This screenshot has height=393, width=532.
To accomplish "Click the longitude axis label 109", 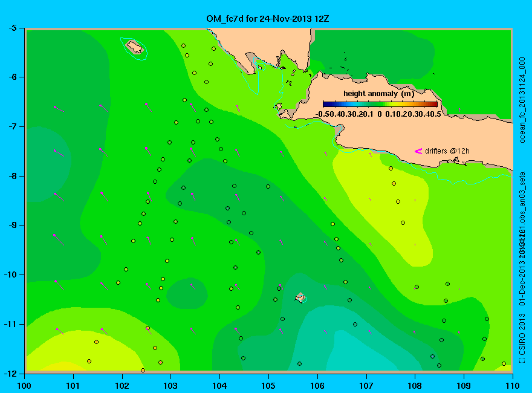I will [464, 386].
